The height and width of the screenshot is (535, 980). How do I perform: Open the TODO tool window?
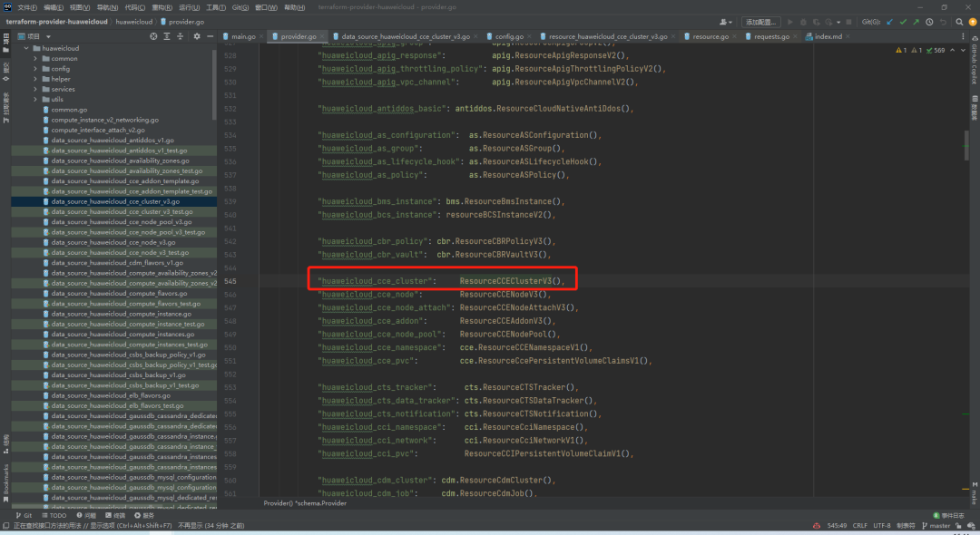pos(54,516)
